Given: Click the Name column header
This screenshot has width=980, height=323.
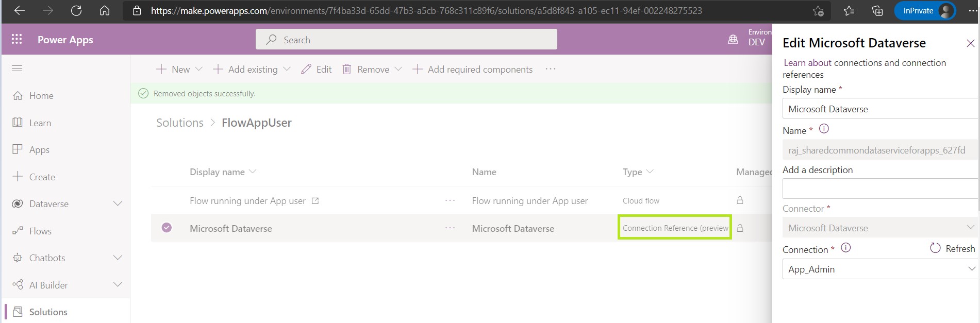Looking at the screenshot, I should tap(484, 172).
